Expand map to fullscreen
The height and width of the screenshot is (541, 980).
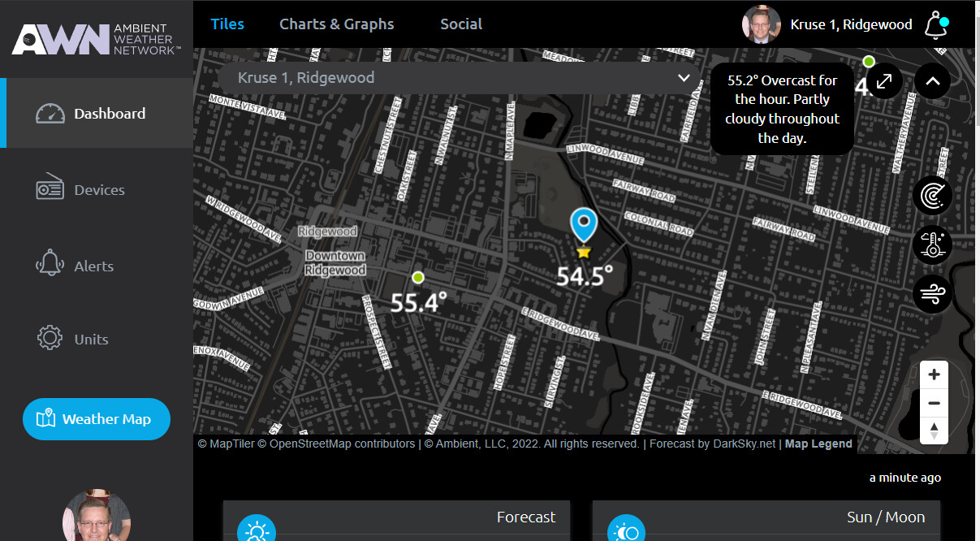point(885,80)
